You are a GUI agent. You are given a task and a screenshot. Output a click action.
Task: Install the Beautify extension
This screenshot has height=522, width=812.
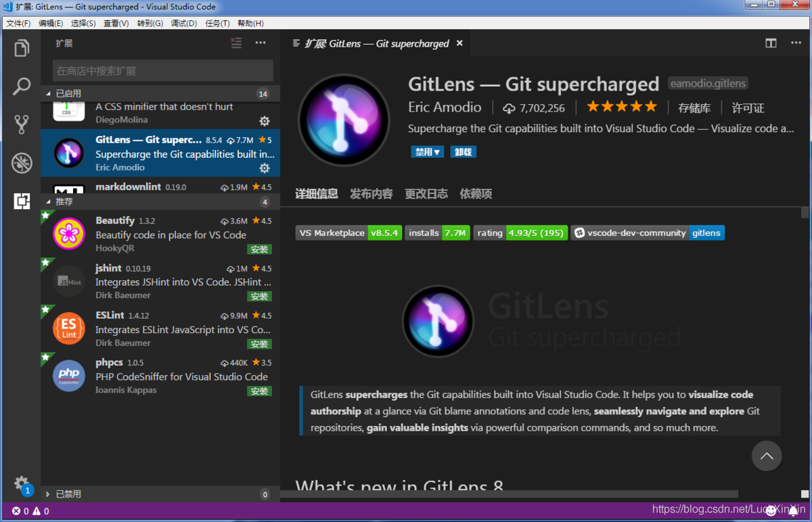click(259, 249)
